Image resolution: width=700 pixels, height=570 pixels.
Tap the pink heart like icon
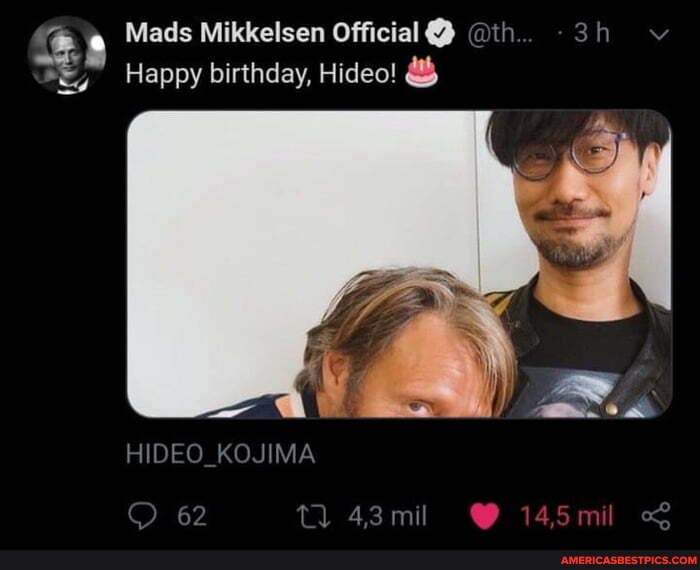484,516
